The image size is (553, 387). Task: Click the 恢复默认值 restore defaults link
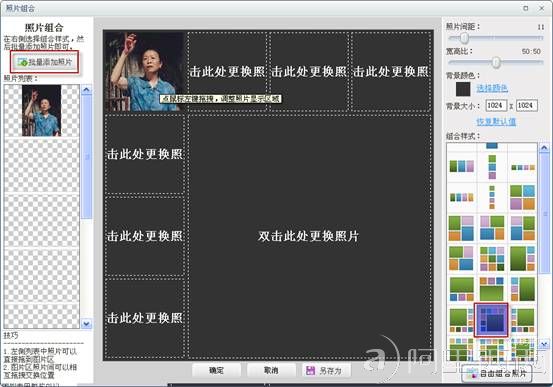point(496,122)
